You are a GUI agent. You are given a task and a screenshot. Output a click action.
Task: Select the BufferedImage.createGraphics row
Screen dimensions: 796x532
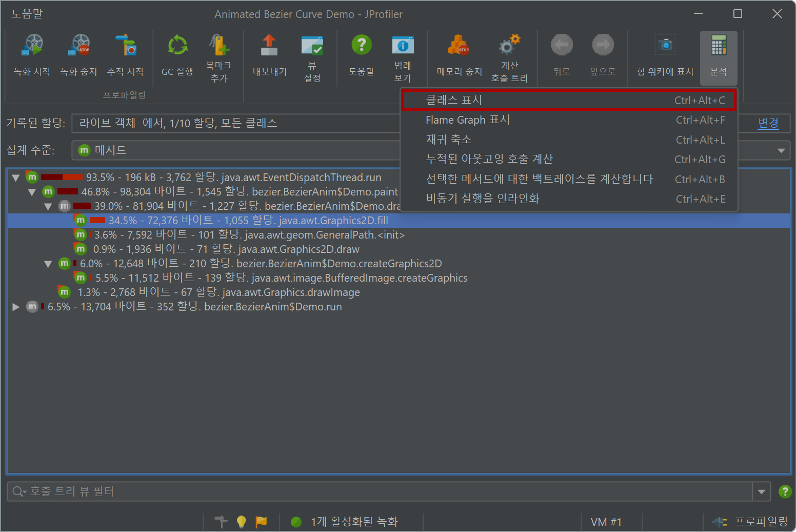coord(399,278)
